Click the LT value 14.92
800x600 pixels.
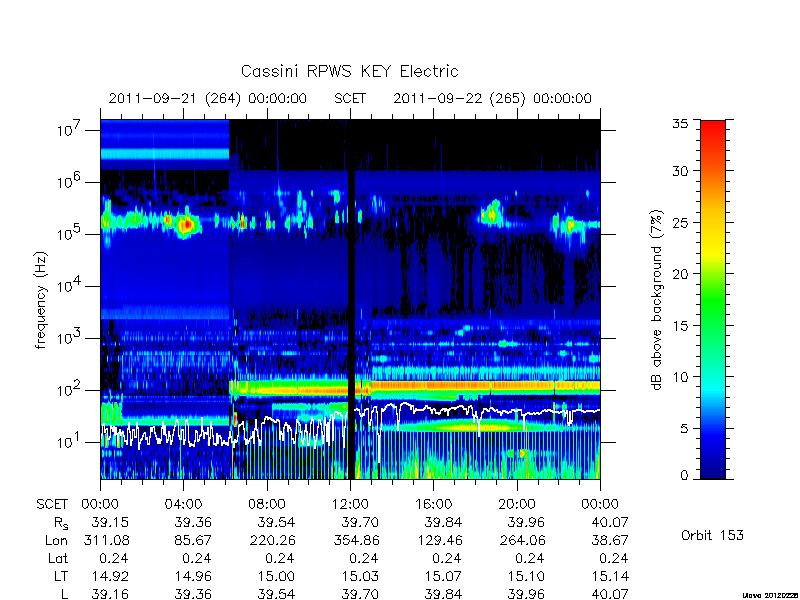(x=110, y=576)
